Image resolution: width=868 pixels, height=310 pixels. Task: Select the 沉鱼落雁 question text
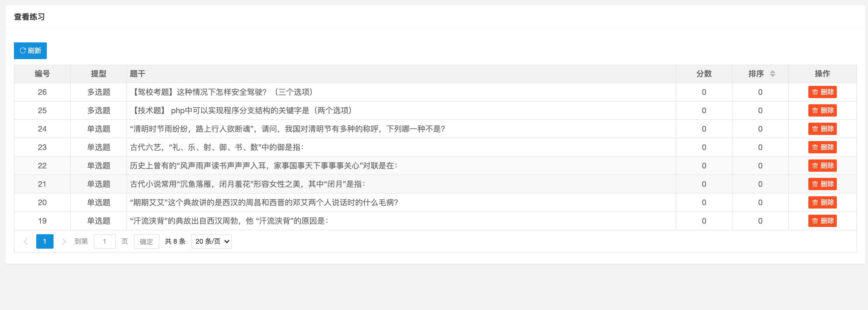[247, 184]
